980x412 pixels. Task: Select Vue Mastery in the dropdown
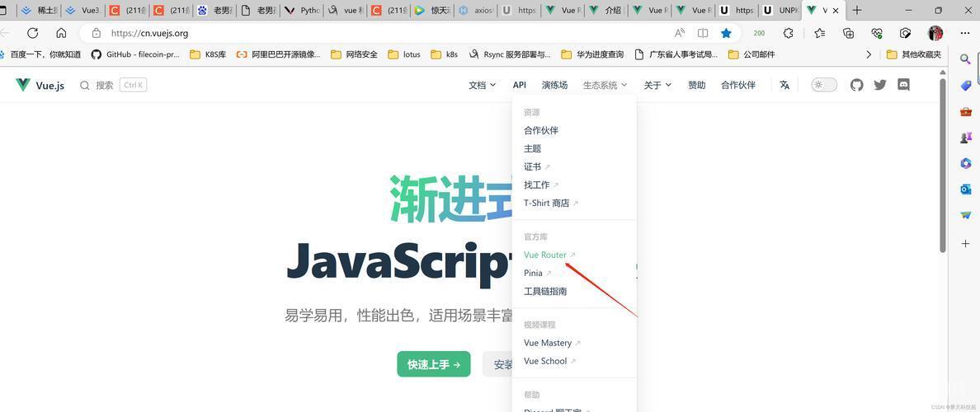[552, 343]
